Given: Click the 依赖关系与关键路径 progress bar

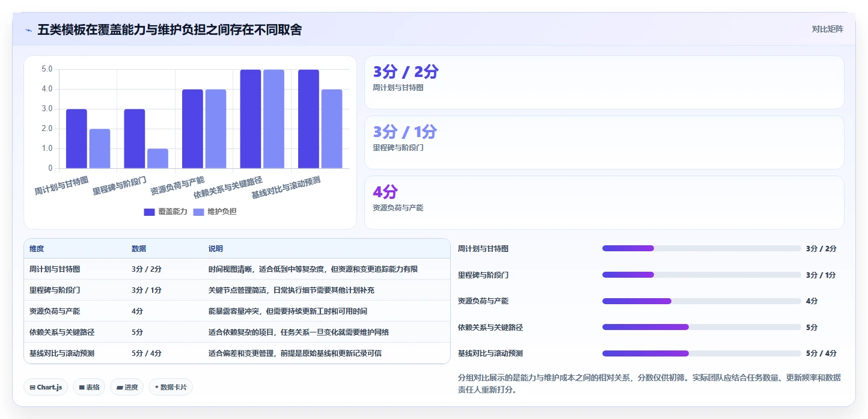Looking at the screenshot, I should pos(701,327).
